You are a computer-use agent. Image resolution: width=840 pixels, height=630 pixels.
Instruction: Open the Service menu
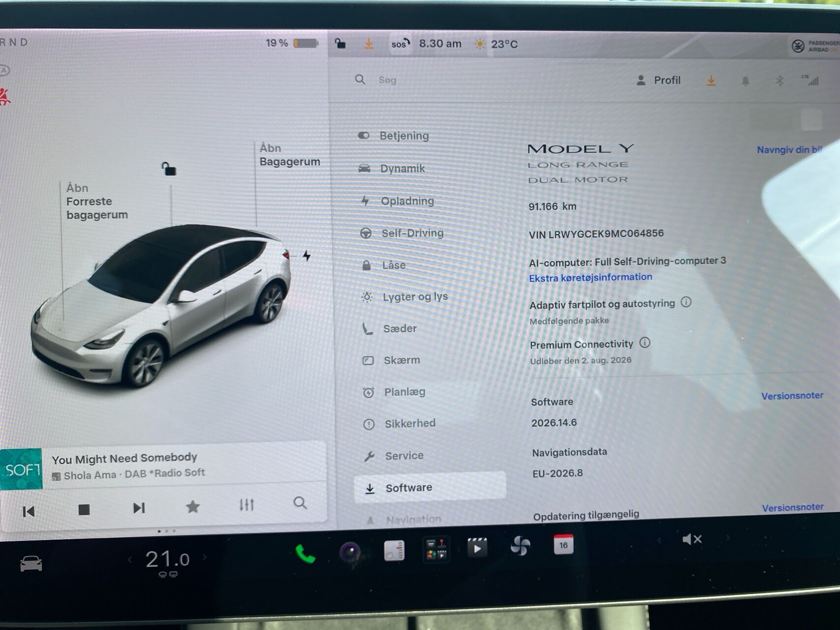click(x=394, y=456)
